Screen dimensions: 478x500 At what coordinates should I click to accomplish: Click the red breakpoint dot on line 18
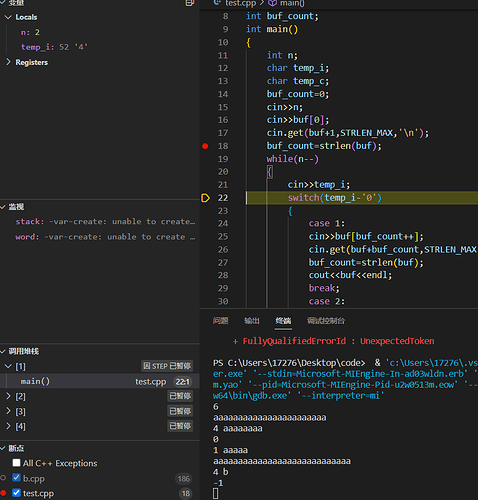[x=205, y=146]
